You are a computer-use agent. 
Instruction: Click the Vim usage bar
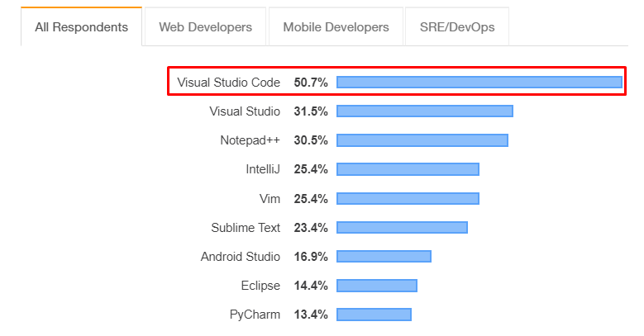click(408, 198)
